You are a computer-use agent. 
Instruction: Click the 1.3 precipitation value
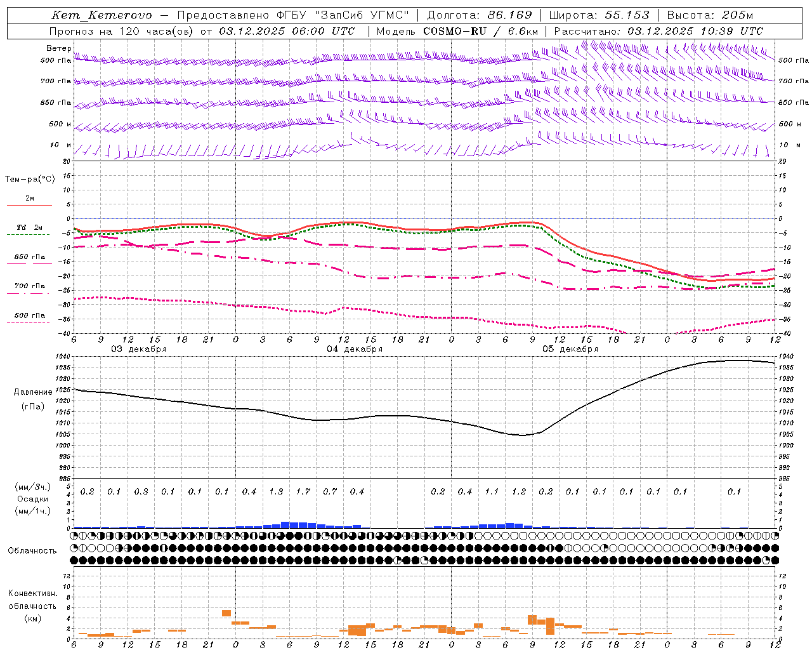click(276, 492)
